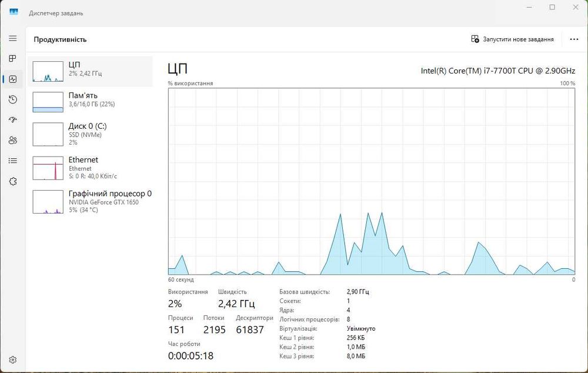The height and width of the screenshot is (373, 588).
Task: Open the App history page icon
Action: 13,99
